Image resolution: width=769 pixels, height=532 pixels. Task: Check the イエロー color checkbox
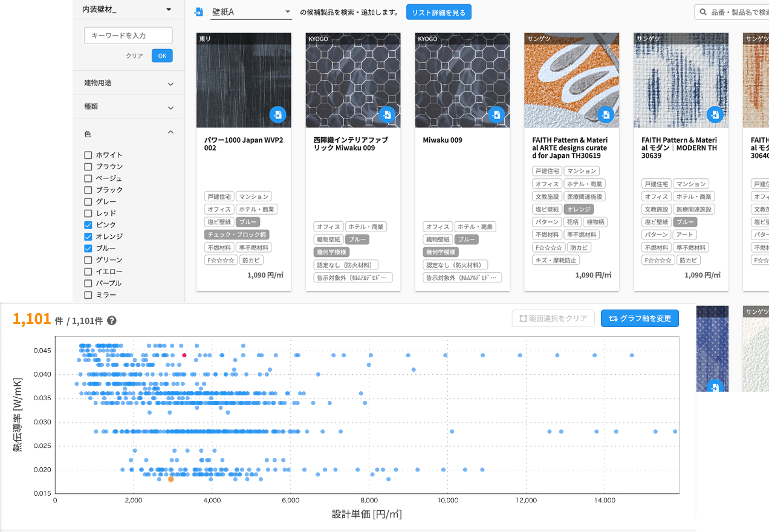(x=88, y=271)
